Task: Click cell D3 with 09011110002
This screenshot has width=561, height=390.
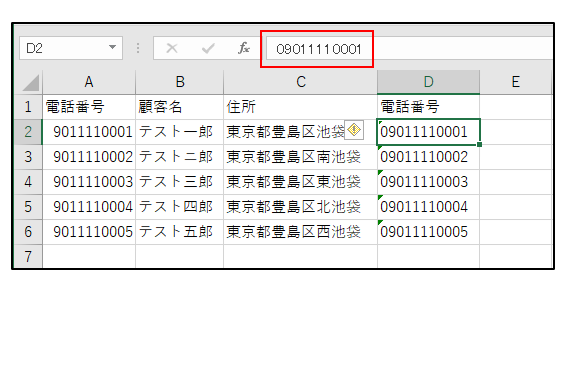Action: [429, 157]
